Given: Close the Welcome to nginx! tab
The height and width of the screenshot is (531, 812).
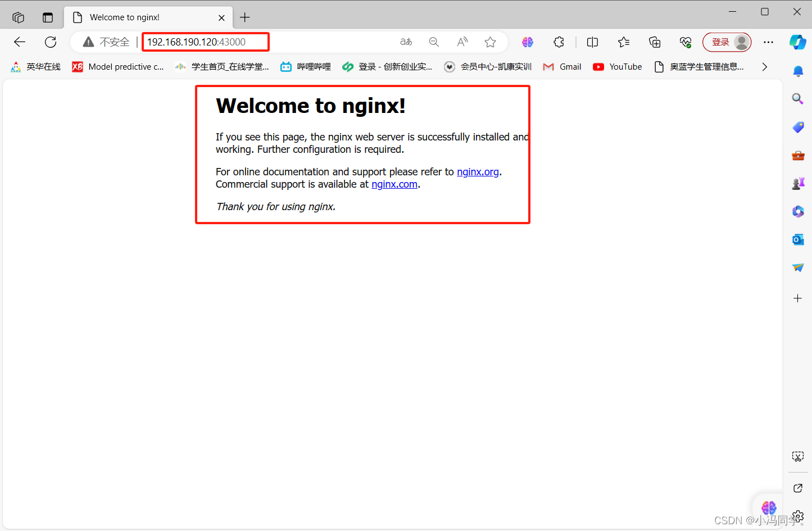Looking at the screenshot, I should point(221,18).
